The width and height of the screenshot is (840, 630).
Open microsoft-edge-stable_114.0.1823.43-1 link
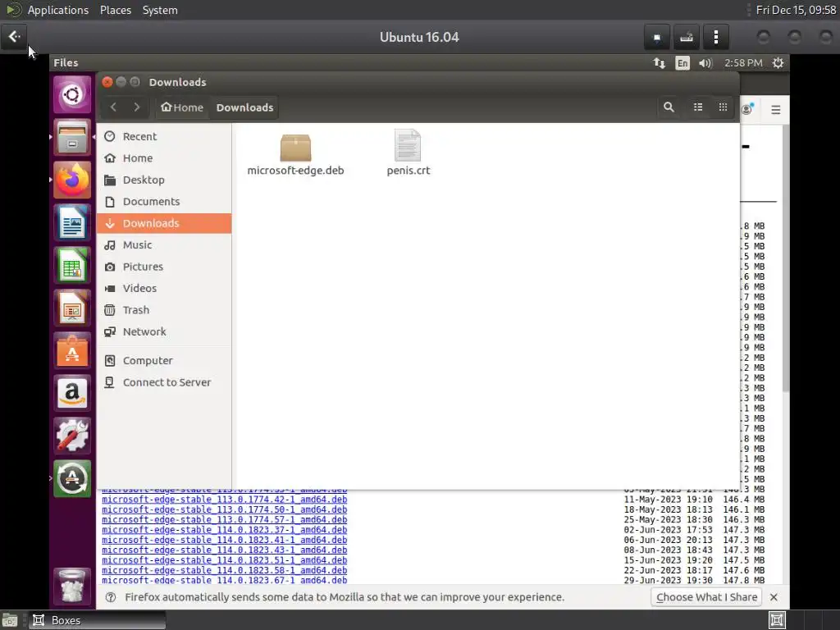coord(225,550)
